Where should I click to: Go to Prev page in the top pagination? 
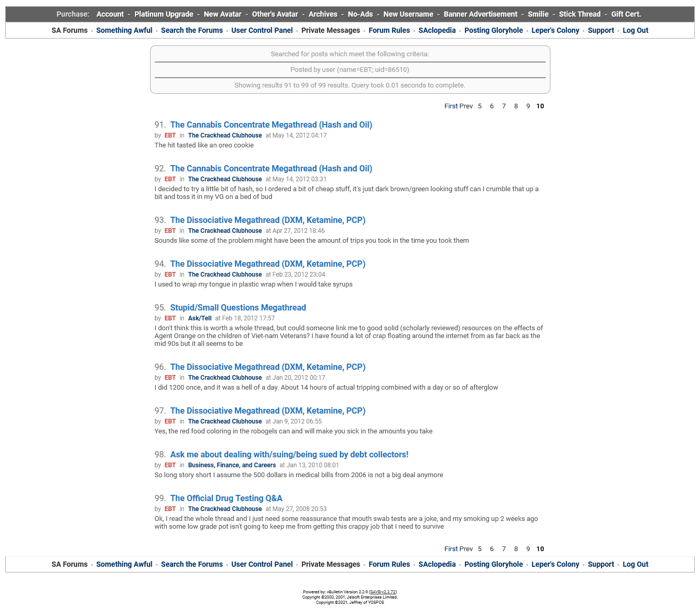[x=466, y=106]
